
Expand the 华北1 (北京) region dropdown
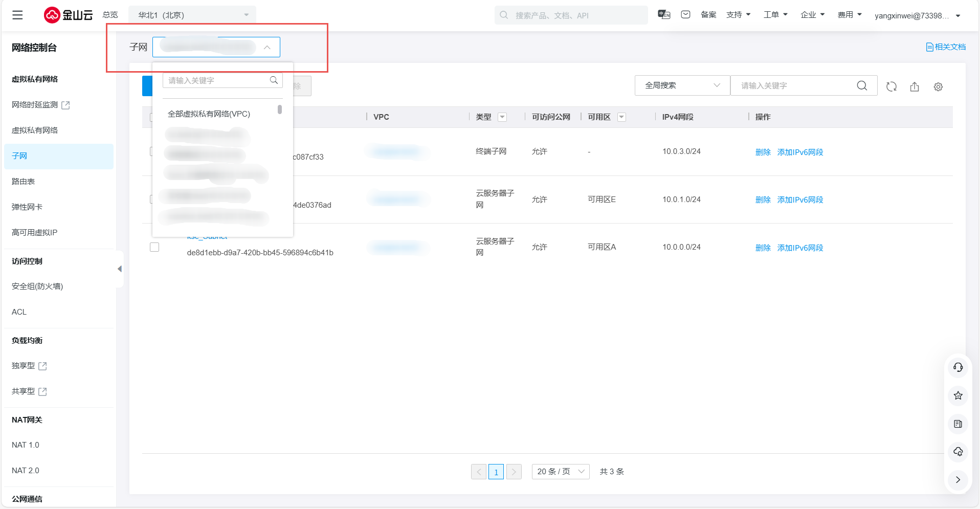coord(192,15)
